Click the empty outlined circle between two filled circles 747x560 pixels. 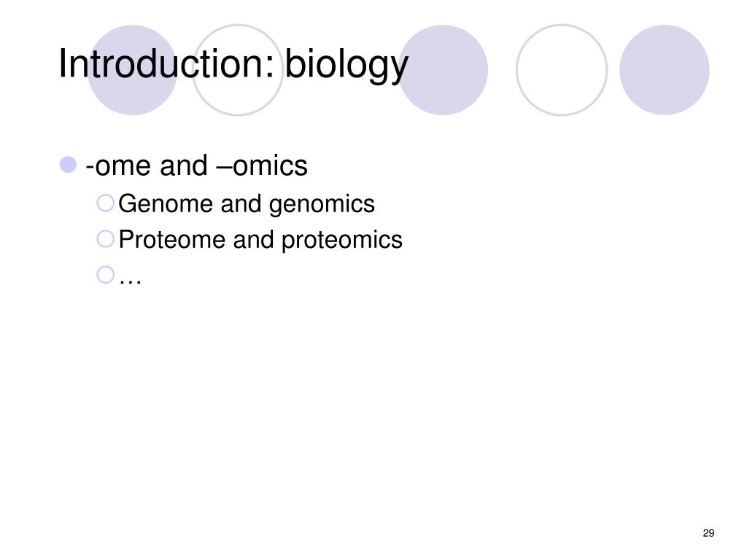[562, 70]
